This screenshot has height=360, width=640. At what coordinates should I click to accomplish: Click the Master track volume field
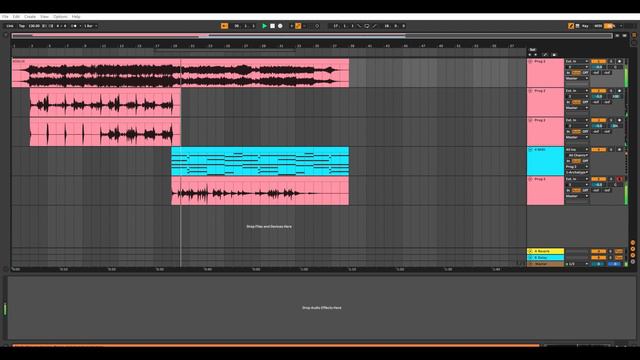(x=598, y=264)
